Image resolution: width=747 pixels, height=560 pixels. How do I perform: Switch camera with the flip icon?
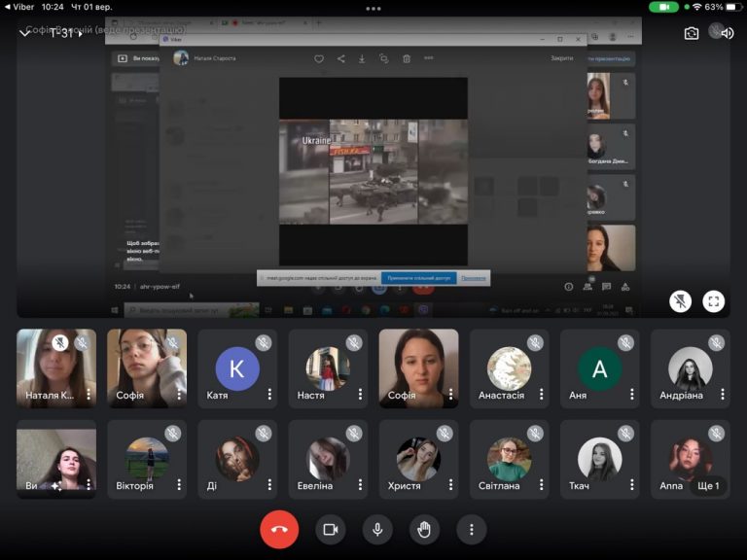pyautogui.click(x=692, y=33)
